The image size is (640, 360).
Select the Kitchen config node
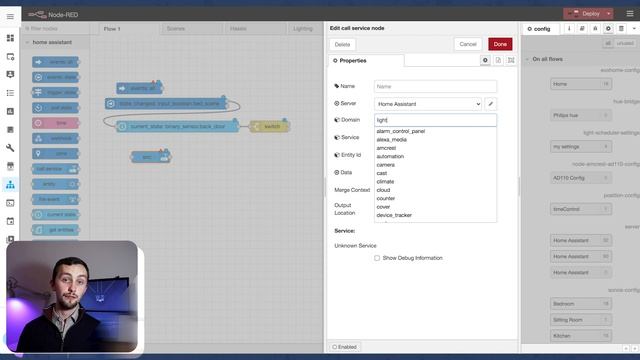tap(581, 336)
